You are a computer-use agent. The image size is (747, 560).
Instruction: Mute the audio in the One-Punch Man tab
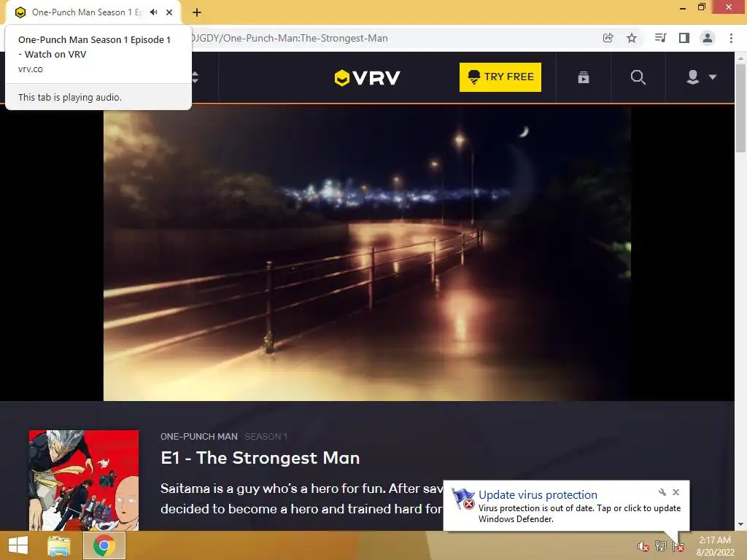153,12
